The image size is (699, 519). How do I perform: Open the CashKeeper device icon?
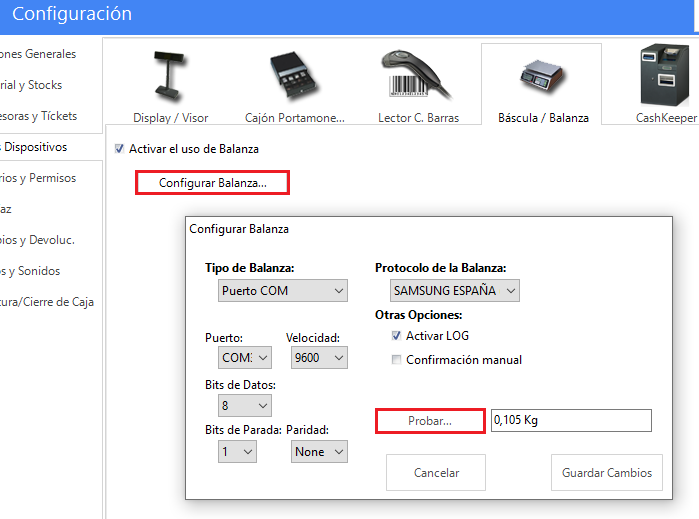click(665, 75)
